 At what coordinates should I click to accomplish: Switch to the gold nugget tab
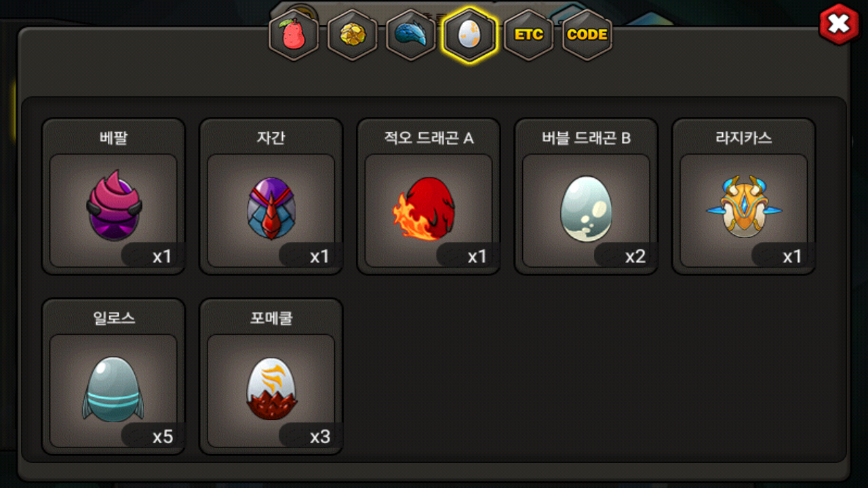coord(353,35)
